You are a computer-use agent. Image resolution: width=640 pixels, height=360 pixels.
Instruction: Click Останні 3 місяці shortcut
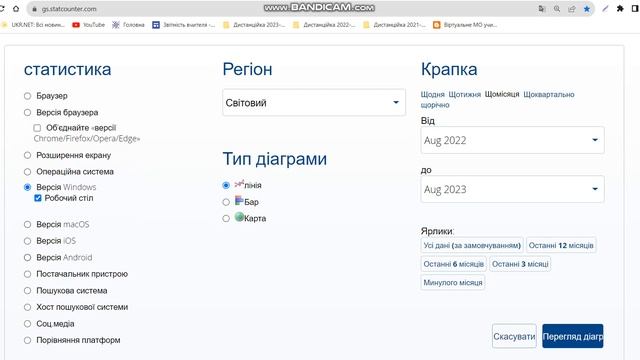pos(520,264)
